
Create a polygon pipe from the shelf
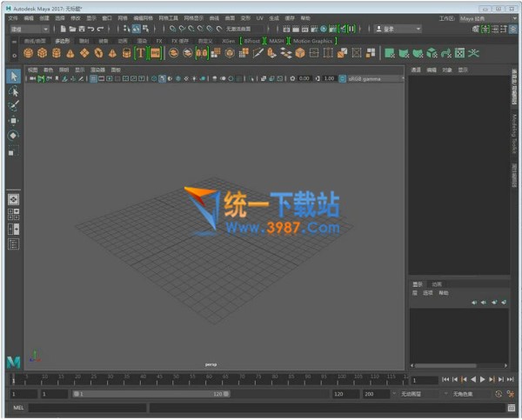[x=126, y=53]
